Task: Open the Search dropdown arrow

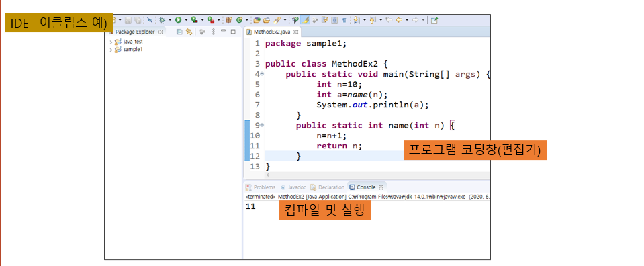Action: click(x=285, y=19)
